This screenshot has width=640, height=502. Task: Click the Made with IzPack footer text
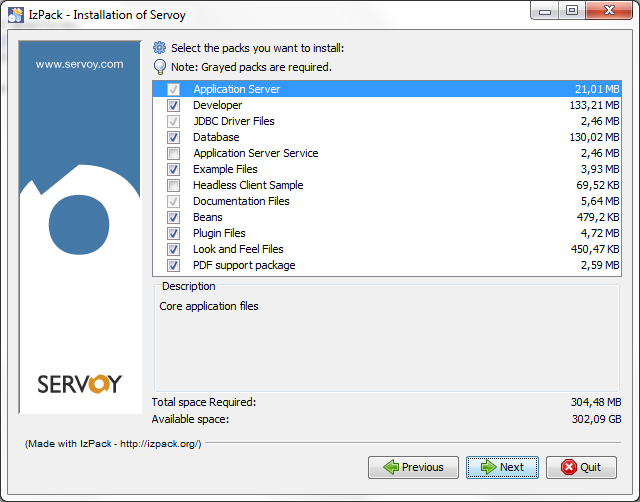click(x=113, y=444)
